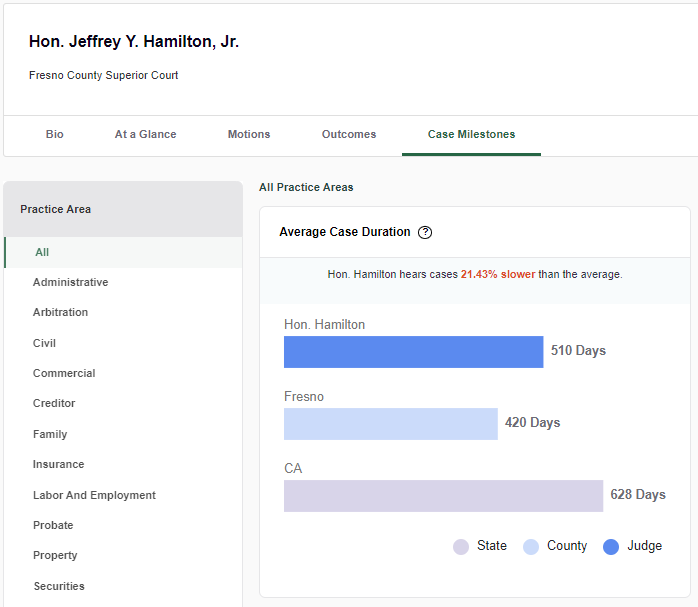Viewport: 698px width, 607px height.
Task: Click the 'Hon. Hamilton' bar label
Action: (x=325, y=324)
